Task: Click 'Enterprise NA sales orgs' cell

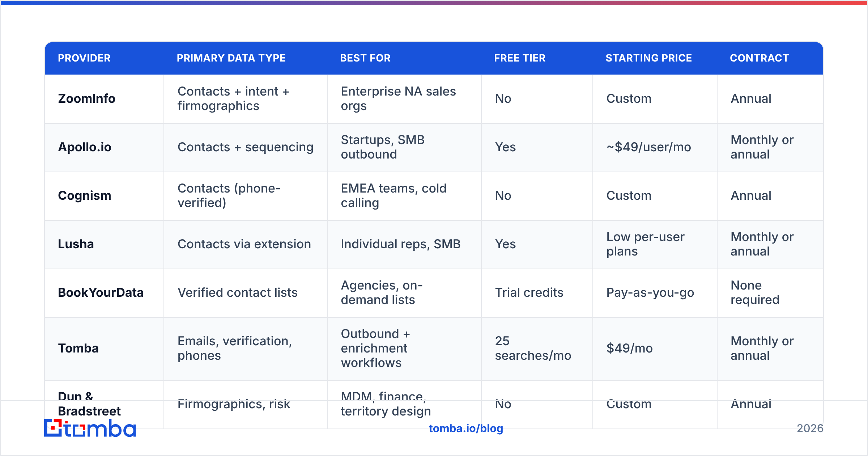Action: tap(404, 99)
